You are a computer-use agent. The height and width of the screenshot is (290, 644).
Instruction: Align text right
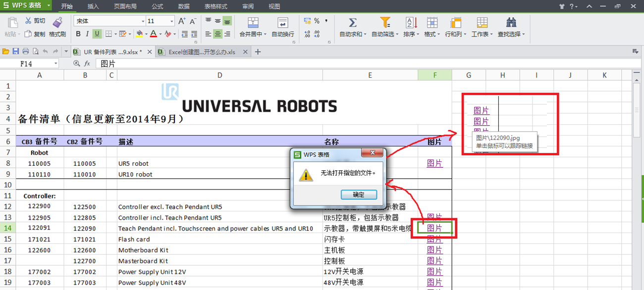point(227,34)
